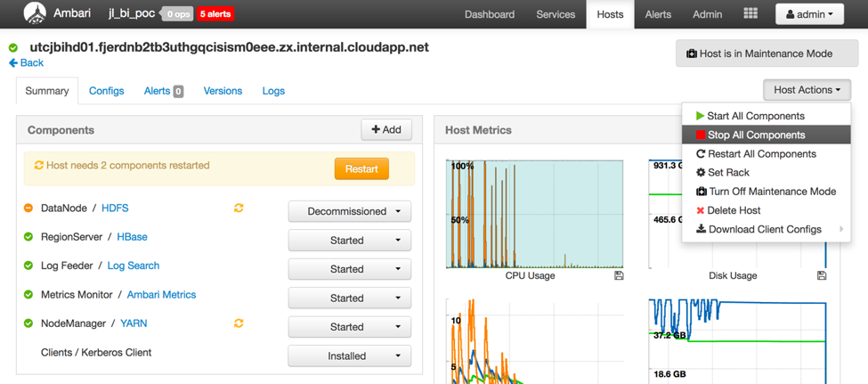Choose Turn Off Maintenance Mode
Image resolution: width=868 pixels, height=384 pixels.
coord(772,192)
